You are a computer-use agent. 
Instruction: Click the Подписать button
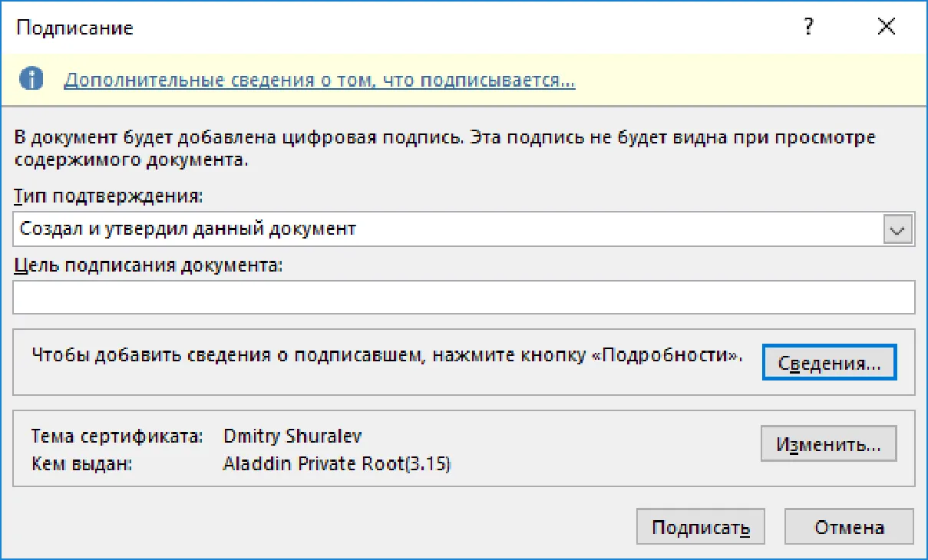[x=700, y=527]
